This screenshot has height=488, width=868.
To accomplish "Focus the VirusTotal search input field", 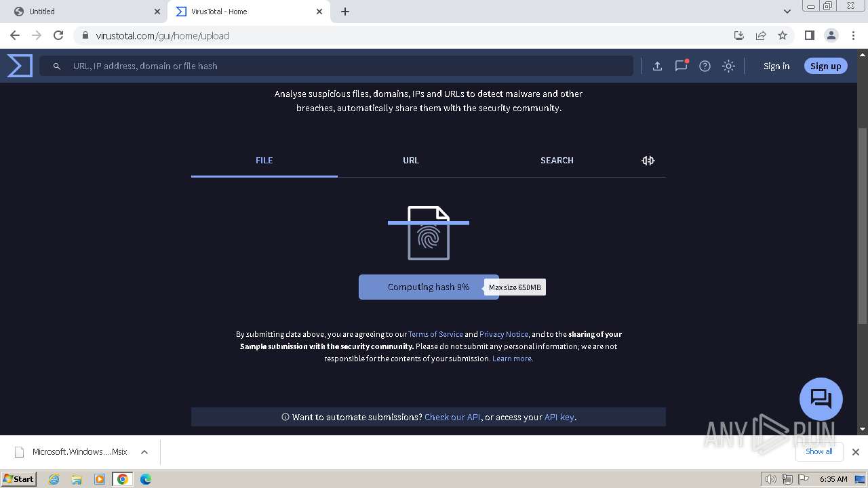I will click(336, 66).
